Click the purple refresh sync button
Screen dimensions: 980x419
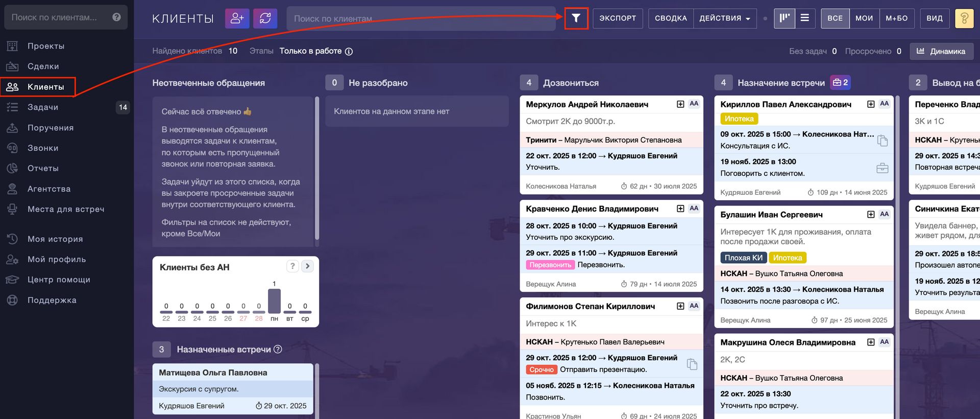click(x=265, y=18)
